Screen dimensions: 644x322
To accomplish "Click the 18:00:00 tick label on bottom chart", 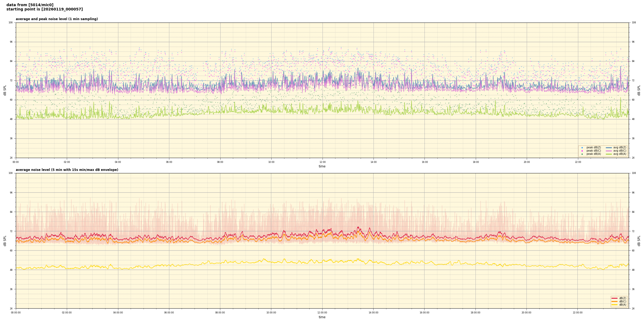I will click(475, 313).
